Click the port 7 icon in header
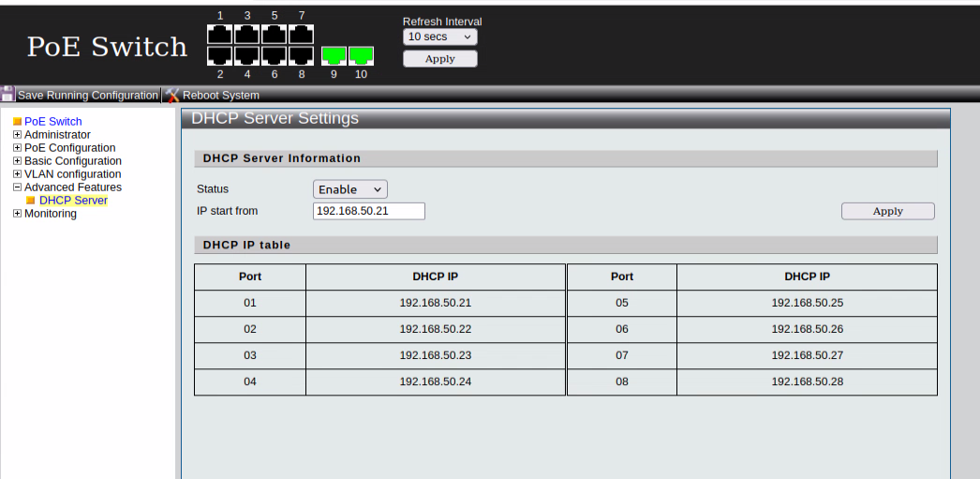This screenshot has height=479, width=980. 302,34
